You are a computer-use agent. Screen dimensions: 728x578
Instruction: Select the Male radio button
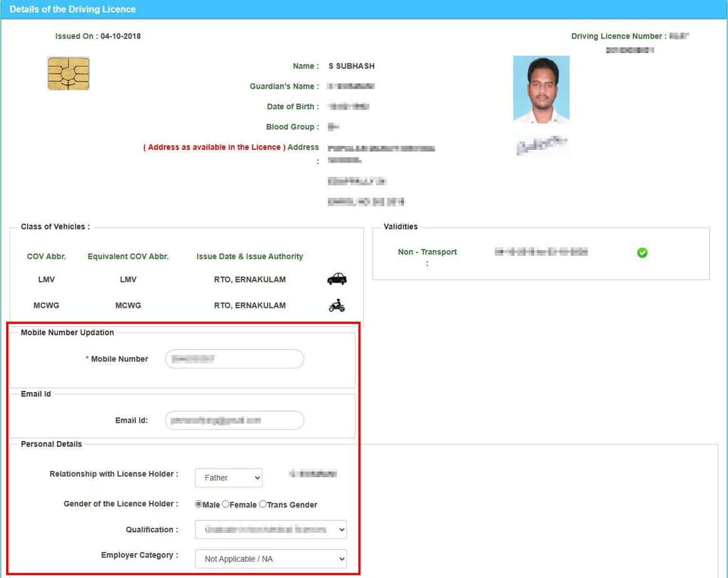[x=198, y=504]
